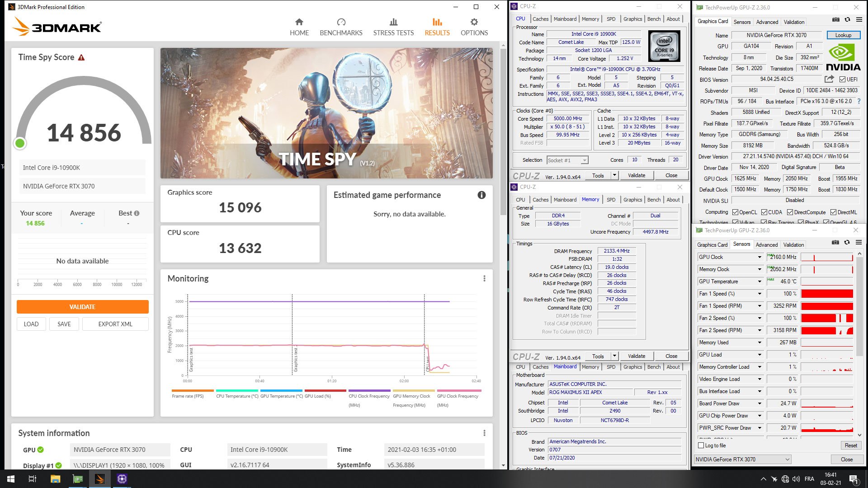This screenshot has height=488, width=868.
Task: Open the HOME section in 3DMark
Action: pyautogui.click(x=299, y=27)
